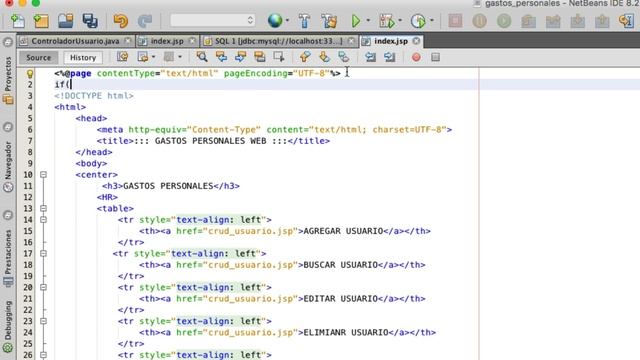This screenshot has height=360, width=640.
Task: Open the Profile Project dropdown arrow
Action: 431,20
